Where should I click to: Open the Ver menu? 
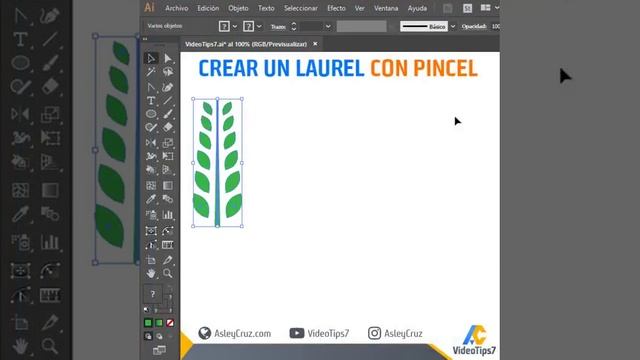(359, 8)
